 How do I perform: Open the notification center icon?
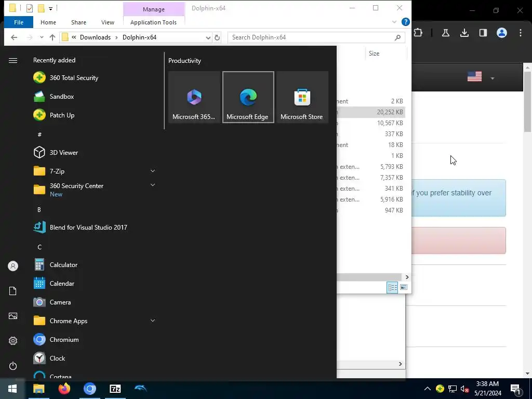coord(515,389)
